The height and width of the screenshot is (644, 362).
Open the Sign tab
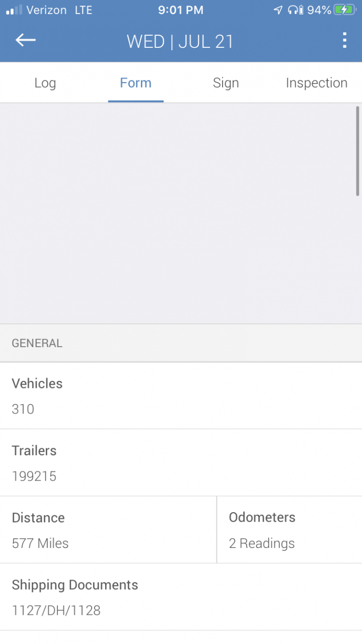tap(226, 83)
